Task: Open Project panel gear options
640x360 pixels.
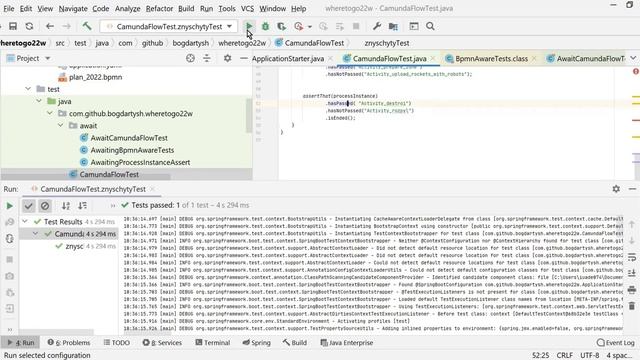Action: pyautogui.click(x=227, y=58)
